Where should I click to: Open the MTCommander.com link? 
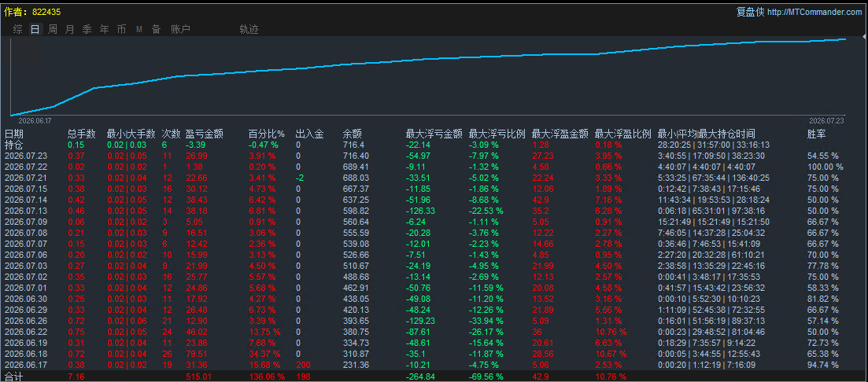click(814, 12)
